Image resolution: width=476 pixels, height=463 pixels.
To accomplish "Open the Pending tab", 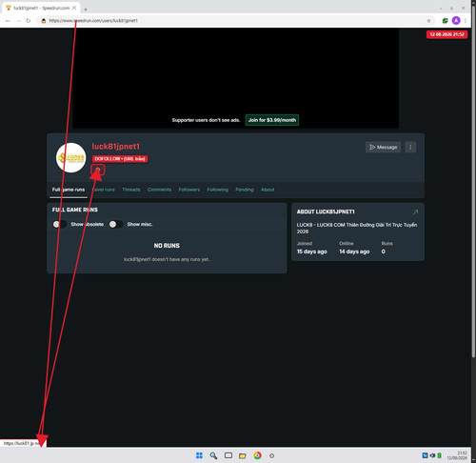I will 245,190.
